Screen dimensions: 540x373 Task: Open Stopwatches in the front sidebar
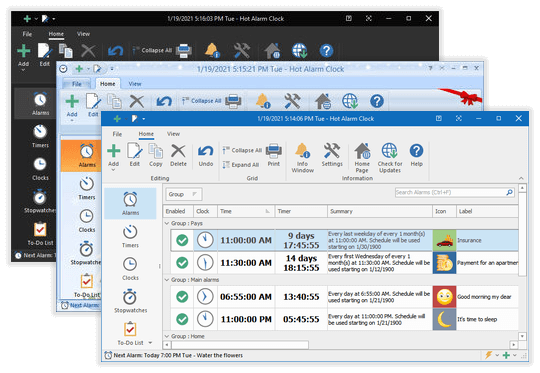[x=130, y=301]
